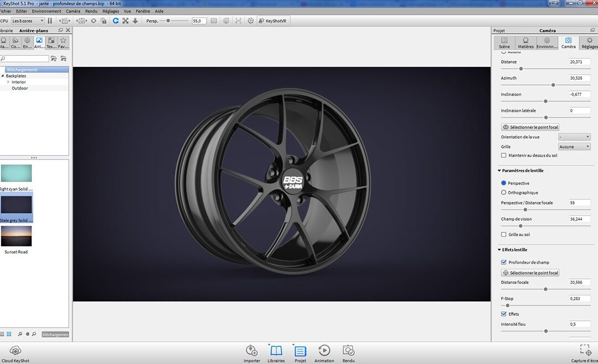This screenshot has height=364, width=598.
Task: Adjust the F-Stop slider
Action: pos(508,305)
